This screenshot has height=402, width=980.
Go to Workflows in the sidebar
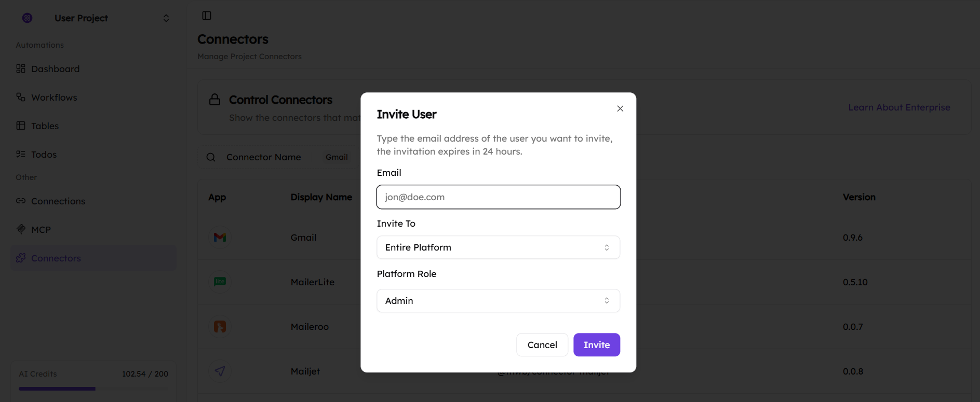54,98
